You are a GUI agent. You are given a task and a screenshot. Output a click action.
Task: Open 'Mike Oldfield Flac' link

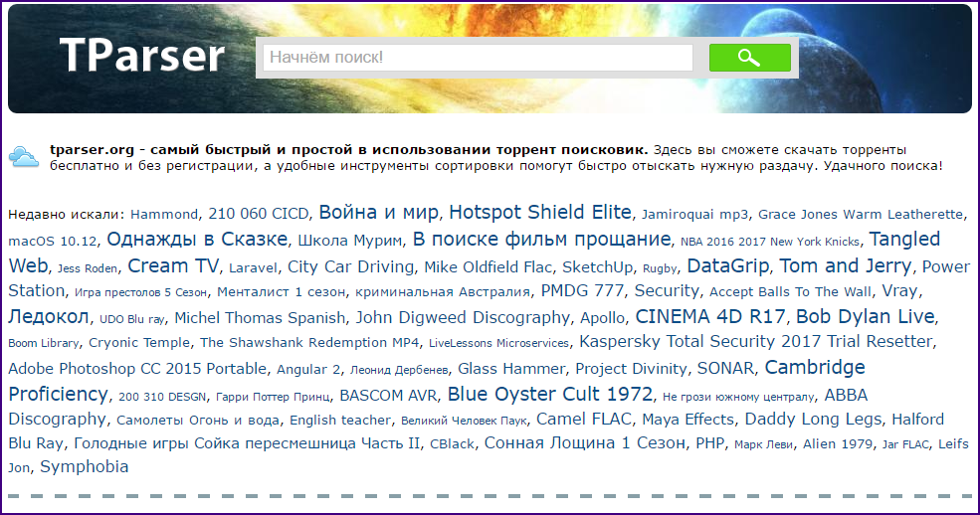click(x=489, y=267)
